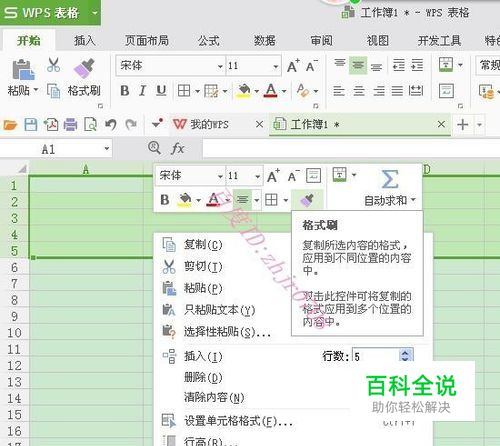
Task: Open mini toolbar font size dropdown
Action: click(x=257, y=176)
